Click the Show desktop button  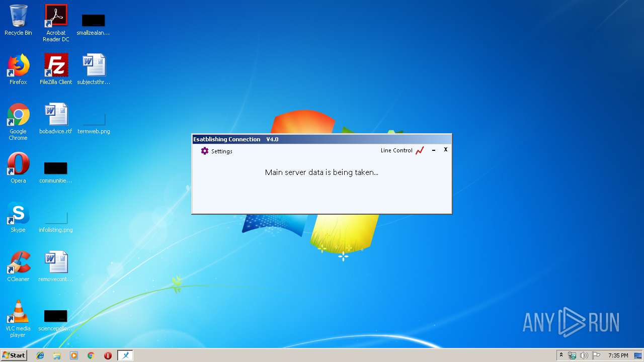tap(638, 355)
